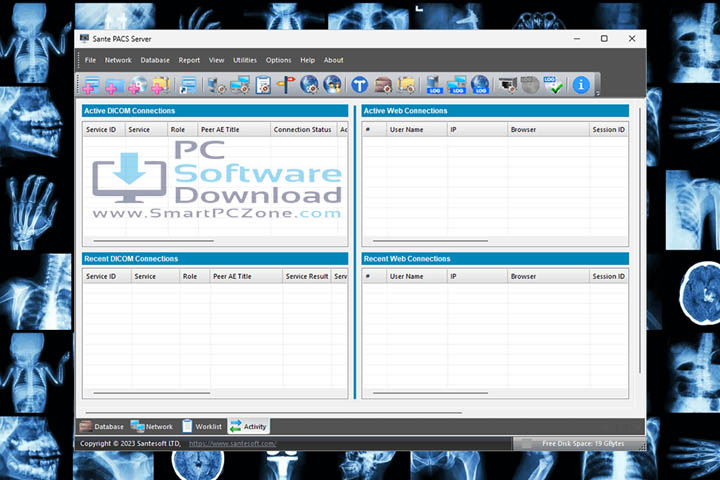Open the santesoft.com link in status bar
Image resolution: width=720 pixels, height=480 pixels.
click(x=232, y=444)
